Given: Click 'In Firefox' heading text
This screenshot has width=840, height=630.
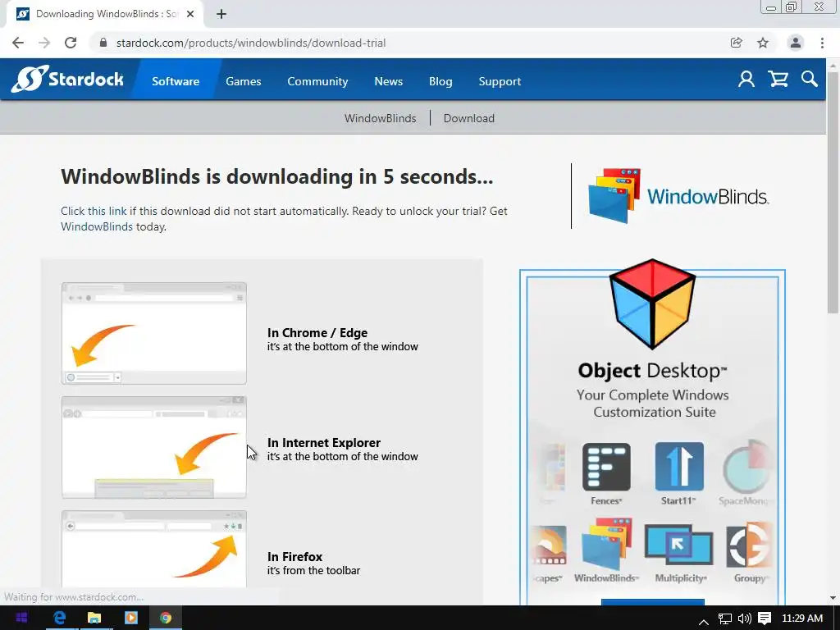Looking at the screenshot, I should pos(294,557).
